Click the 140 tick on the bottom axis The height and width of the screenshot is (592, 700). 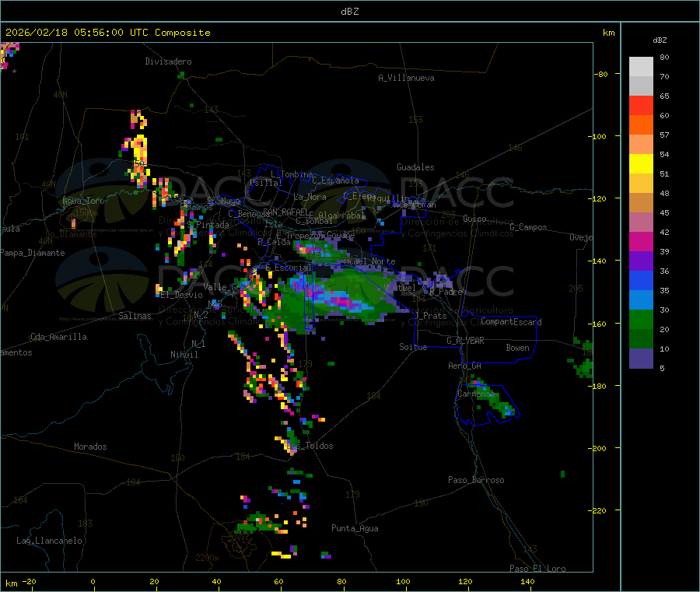527,581
